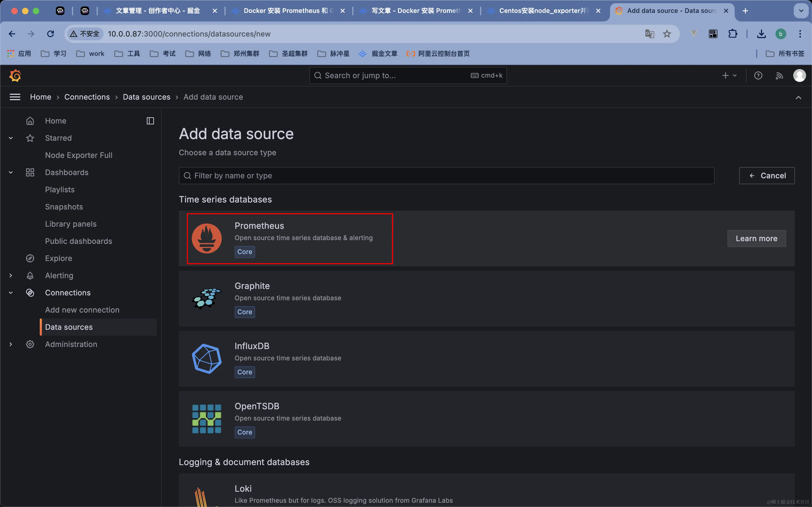Select Add new connection in sidebar
Screen dimensions: 812x507
click(82, 310)
